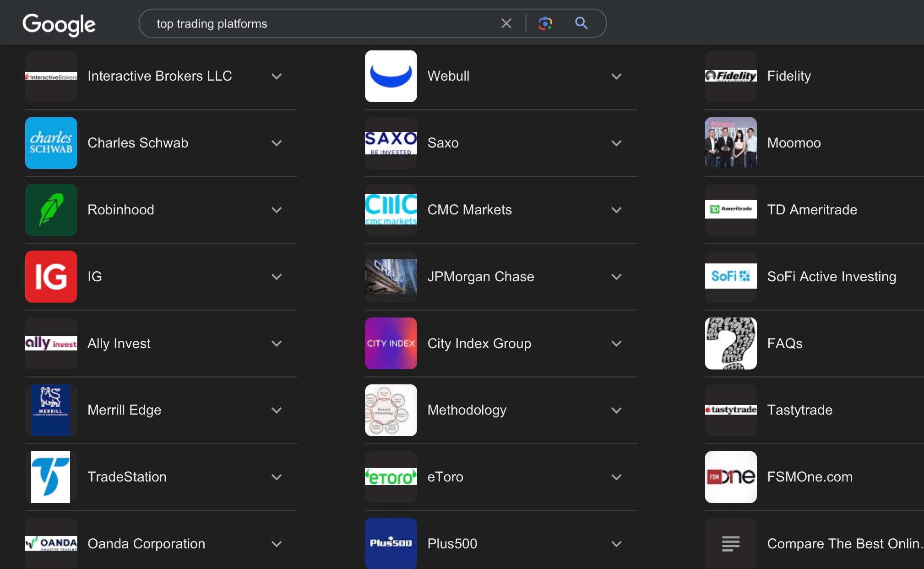
Task: Click the CMC Markets logo
Action: click(391, 210)
